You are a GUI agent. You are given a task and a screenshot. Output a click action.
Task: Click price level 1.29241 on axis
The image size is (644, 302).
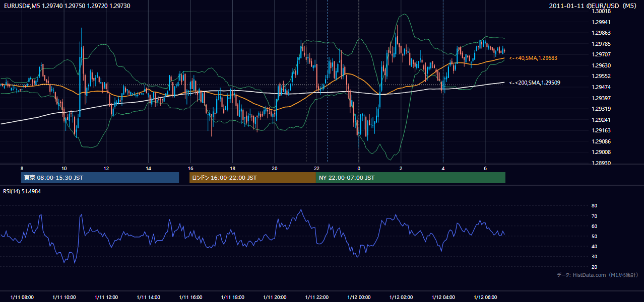coord(601,120)
